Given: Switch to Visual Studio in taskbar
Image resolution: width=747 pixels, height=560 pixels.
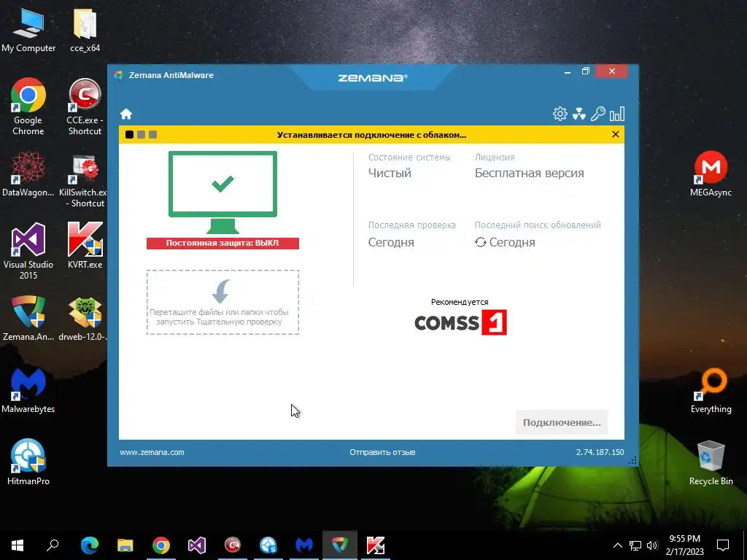Looking at the screenshot, I should [x=197, y=545].
